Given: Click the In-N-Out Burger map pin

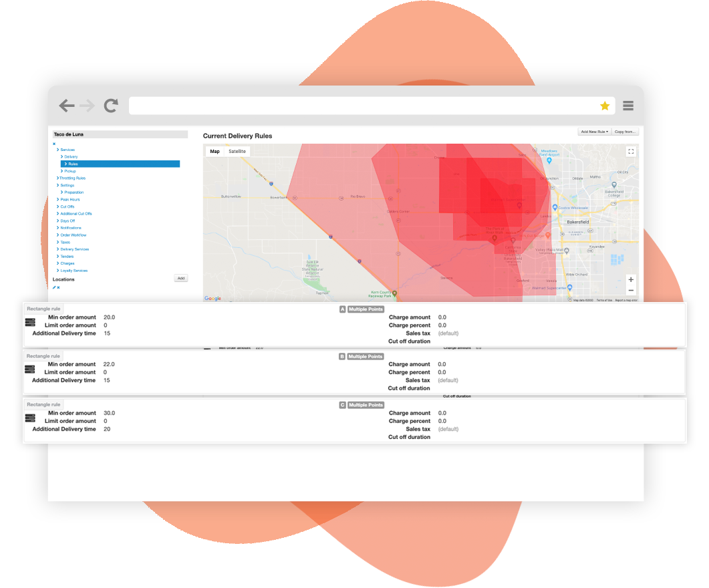Looking at the screenshot, I should click(548, 235).
